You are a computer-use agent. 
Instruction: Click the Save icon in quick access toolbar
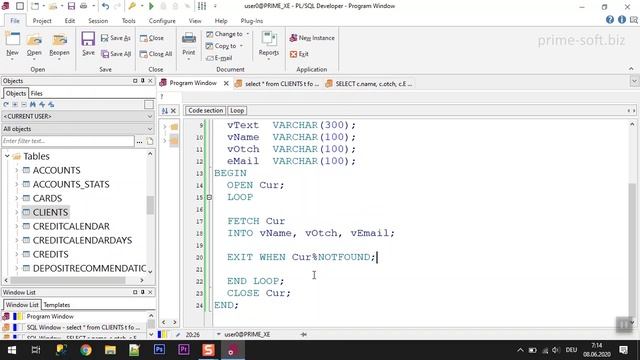pos(71,6)
